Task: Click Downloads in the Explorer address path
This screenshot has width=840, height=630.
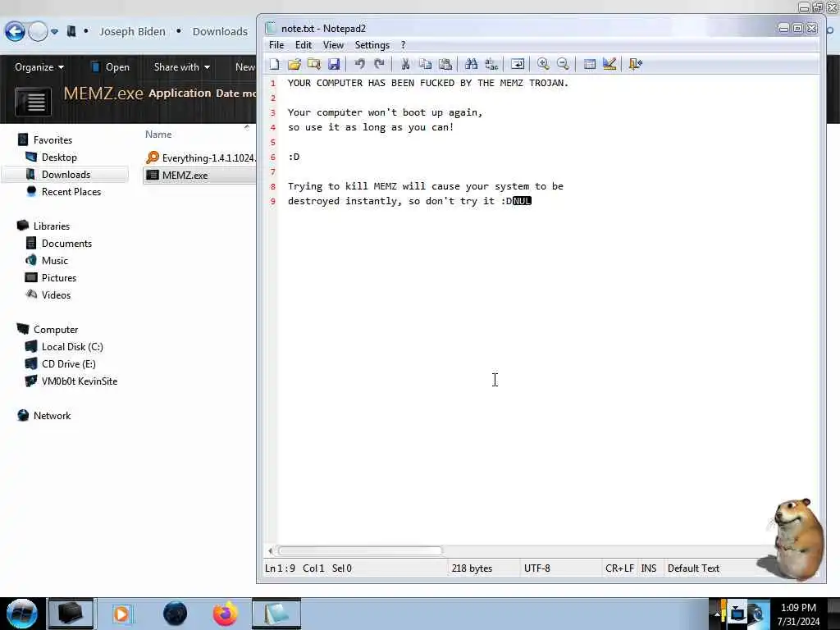Action: [220, 32]
